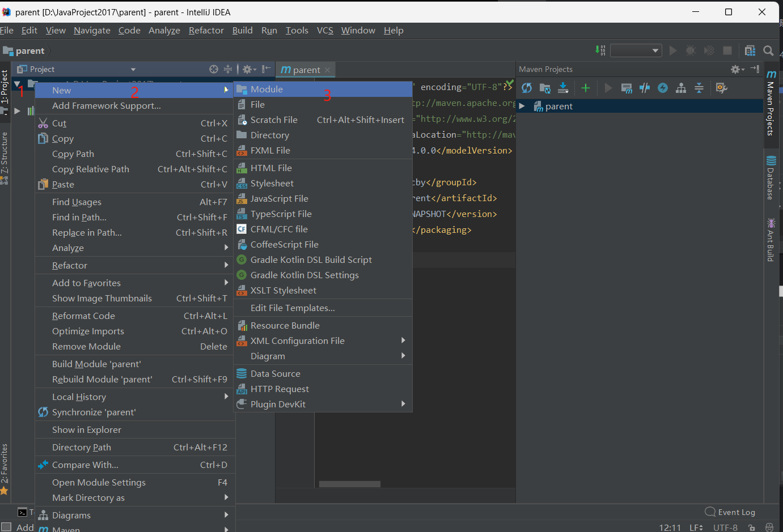The width and height of the screenshot is (783, 532).
Task: Expand XML Configuration File submenu
Action: click(x=323, y=341)
